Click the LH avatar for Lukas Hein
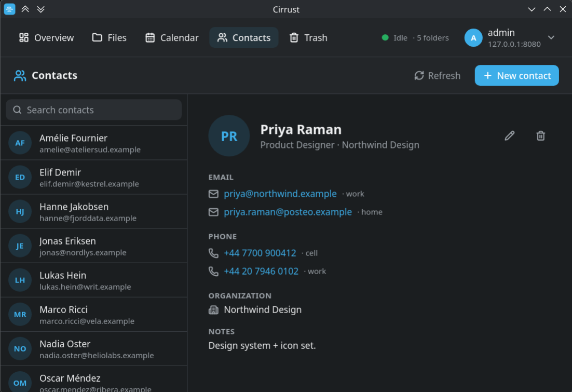 pos(20,280)
